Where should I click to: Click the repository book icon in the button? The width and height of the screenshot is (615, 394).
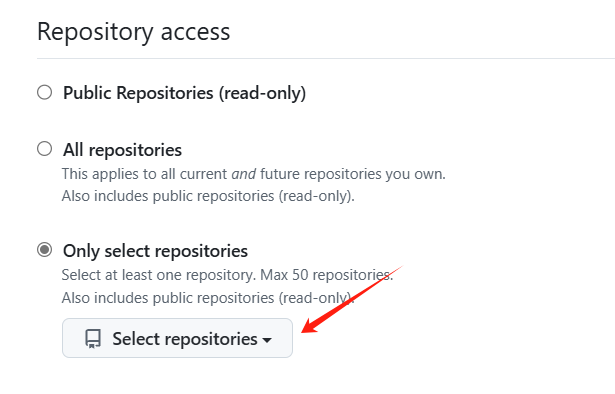pos(93,339)
